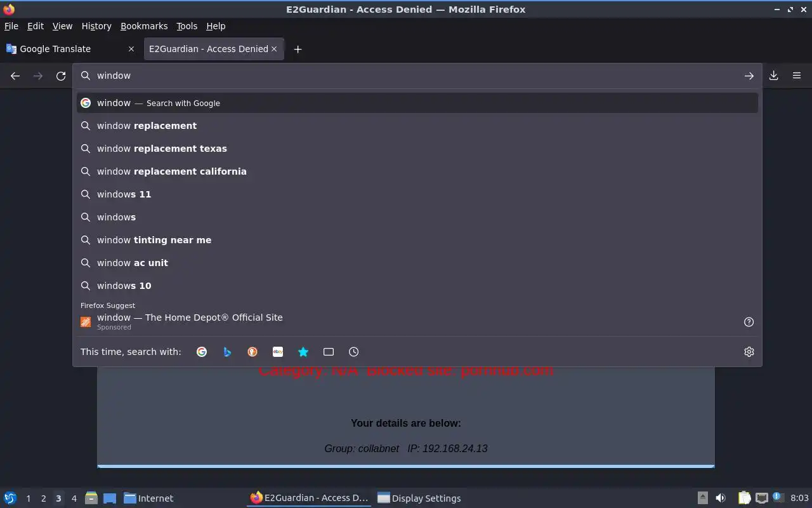Choose suggestion 'window replacement texas'
This screenshot has height=508, width=812.
coord(417,149)
